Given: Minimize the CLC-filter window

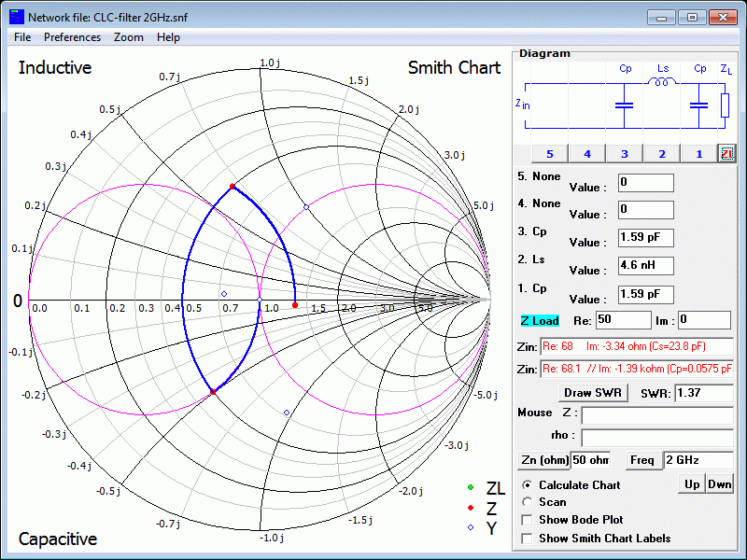Looking at the screenshot, I should pos(661,18).
